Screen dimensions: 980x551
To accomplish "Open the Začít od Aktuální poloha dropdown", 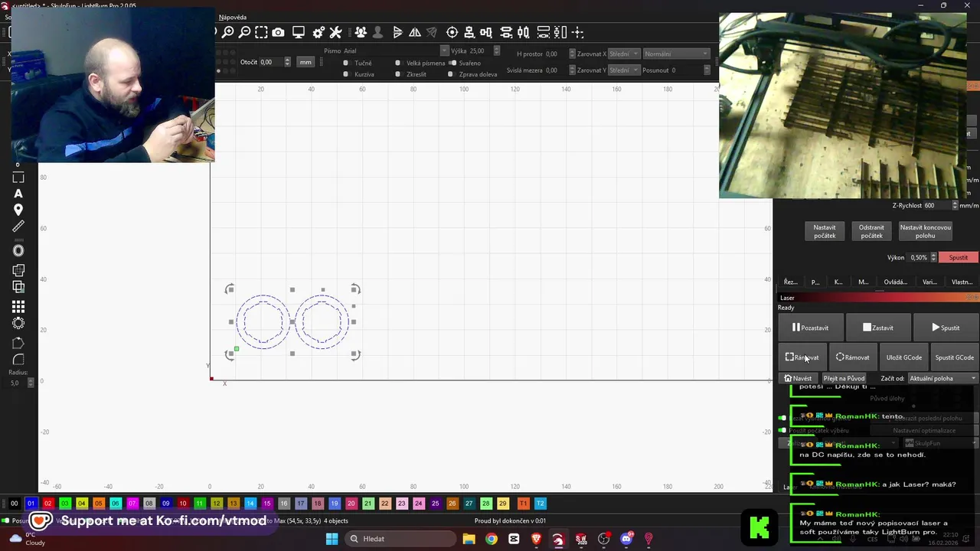I will (942, 378).
